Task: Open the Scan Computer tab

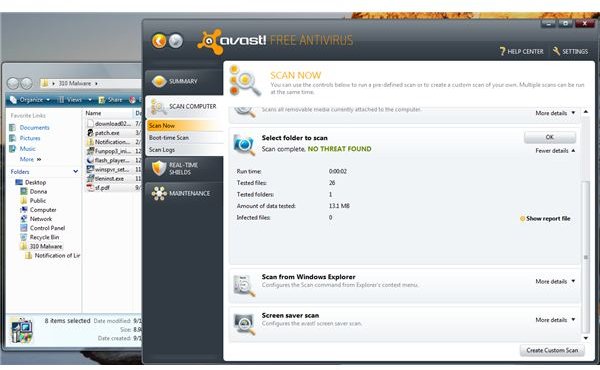Action: pyautogui.click(x=184, y=106)
